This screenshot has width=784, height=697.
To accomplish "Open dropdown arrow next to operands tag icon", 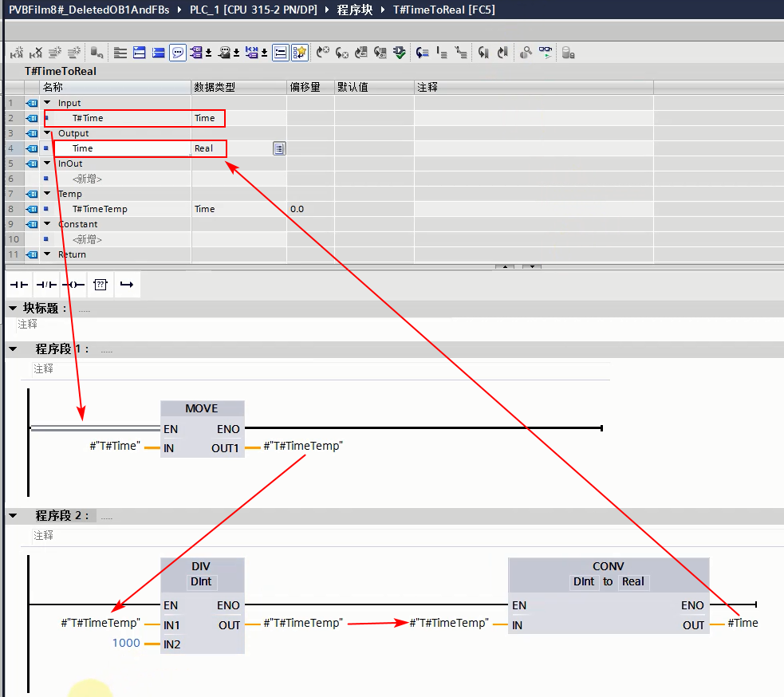I will click(x=209, y=53).
